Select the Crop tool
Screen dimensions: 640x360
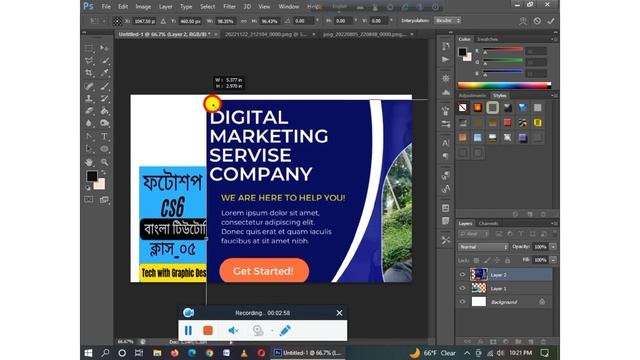89,73
